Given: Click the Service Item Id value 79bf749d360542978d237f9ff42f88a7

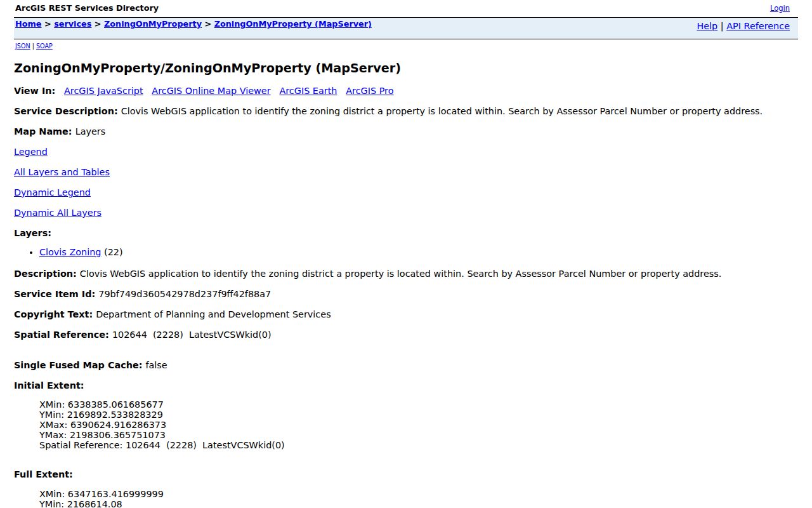Looking at the screenshot, I should coord(185,294).
